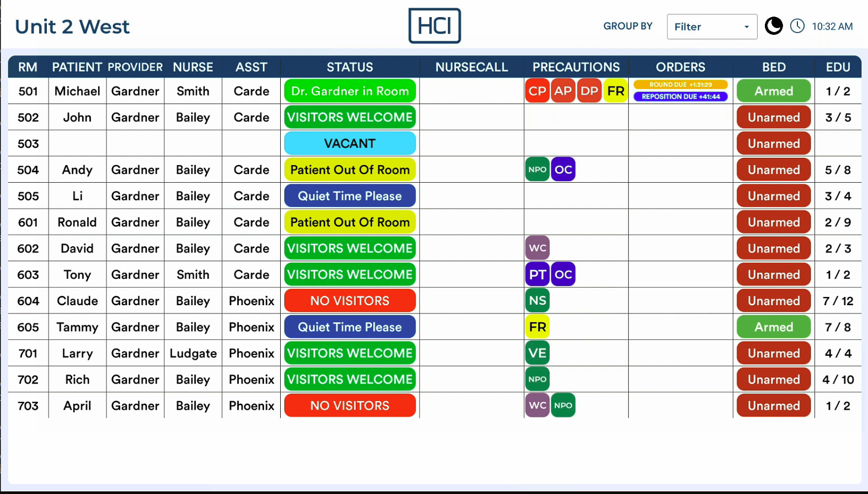Image resolution: width=868 pixels, height=494 pixels.
Task: Click the 2 / 9 EDU value
Action: pos(838,222)
